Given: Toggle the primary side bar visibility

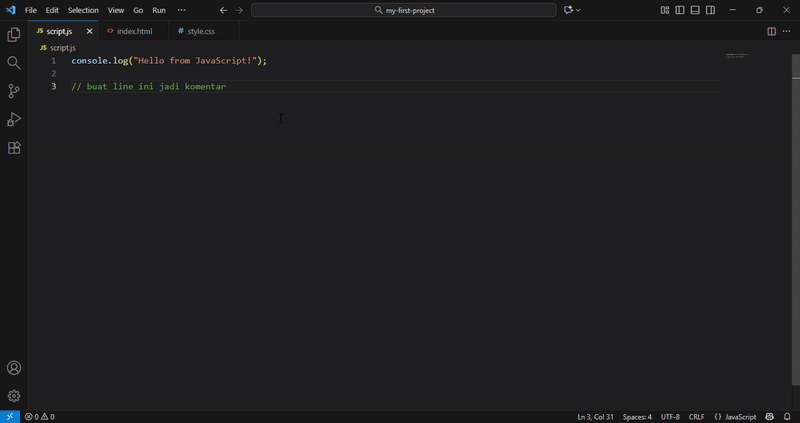Looking at the screenshot, I should [x=680, y=10].
